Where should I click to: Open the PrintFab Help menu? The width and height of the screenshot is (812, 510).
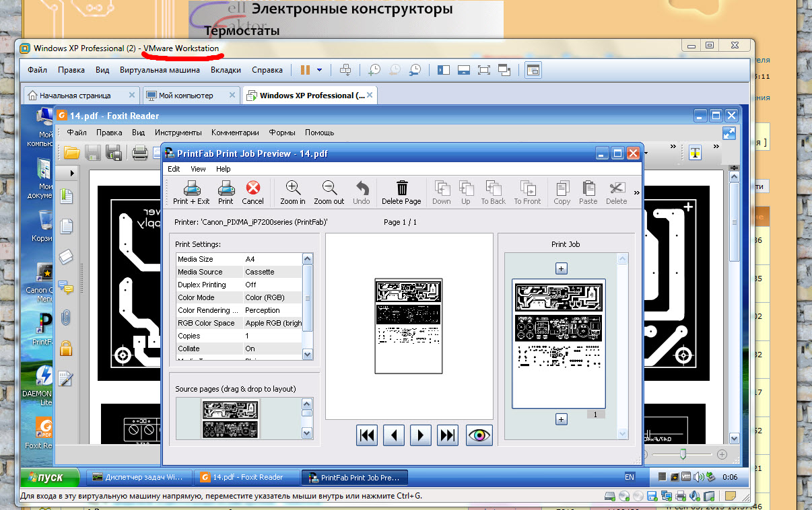click(223, 169)
